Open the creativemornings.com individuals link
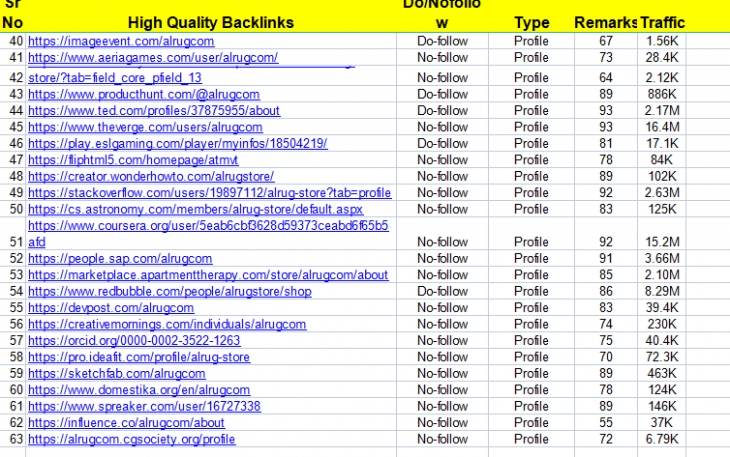Image resolution: width=730 pixels, height=457 pixels. 167,324
